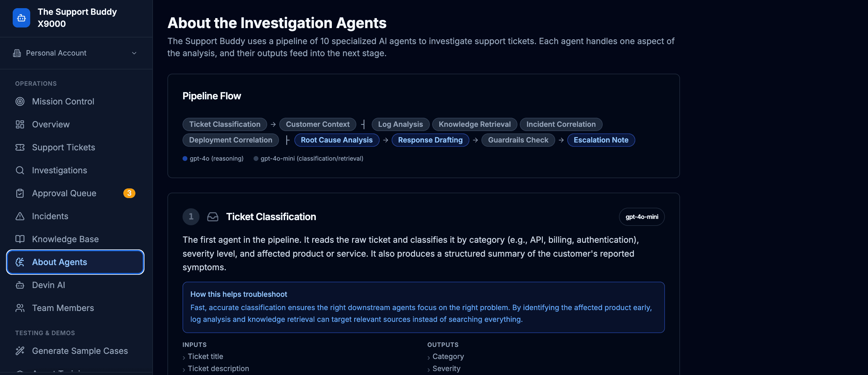The image size is (868, 375).
Task: Click the 'Severity' output entry
Action: click(x=446, y=369)
